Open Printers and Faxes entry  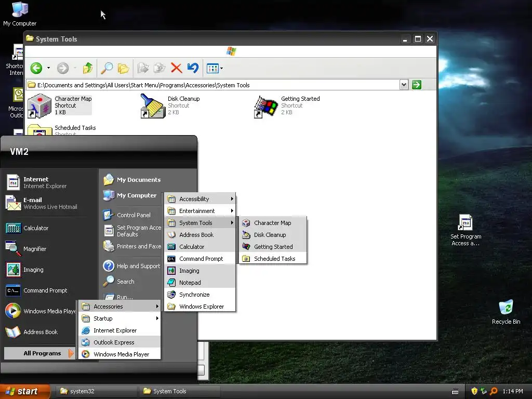(132, 246)
